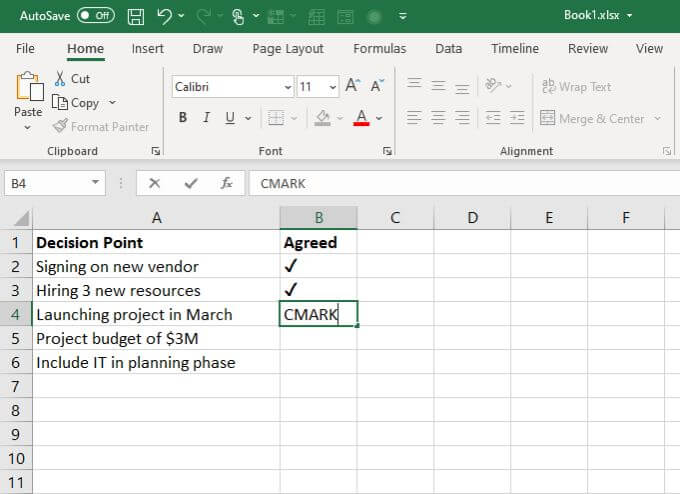The height and width of the screenshot is (494, 680).
Task: Cancel cell entry with X icon
Action: coord(154,183)
